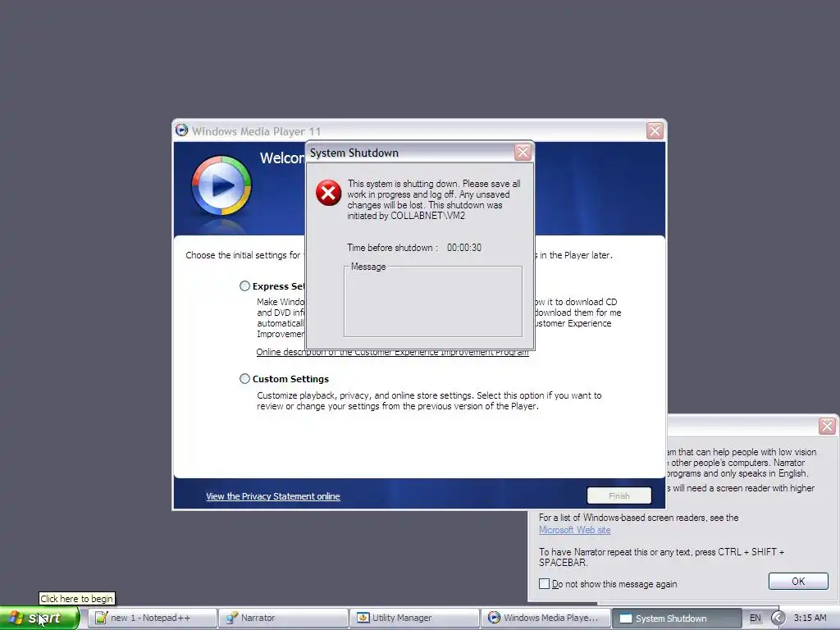Click the EN language indicator
Viewport: 840px width, 630px height.
click(755, 618)
